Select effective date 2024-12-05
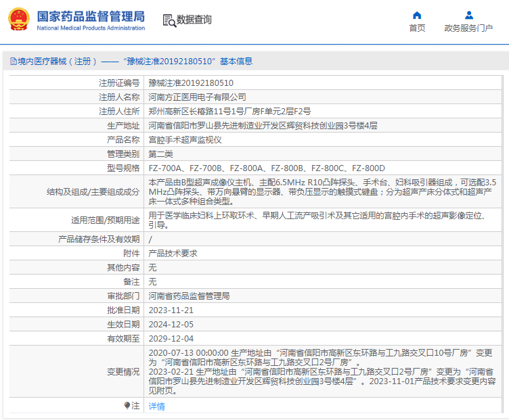 point(171,325)
